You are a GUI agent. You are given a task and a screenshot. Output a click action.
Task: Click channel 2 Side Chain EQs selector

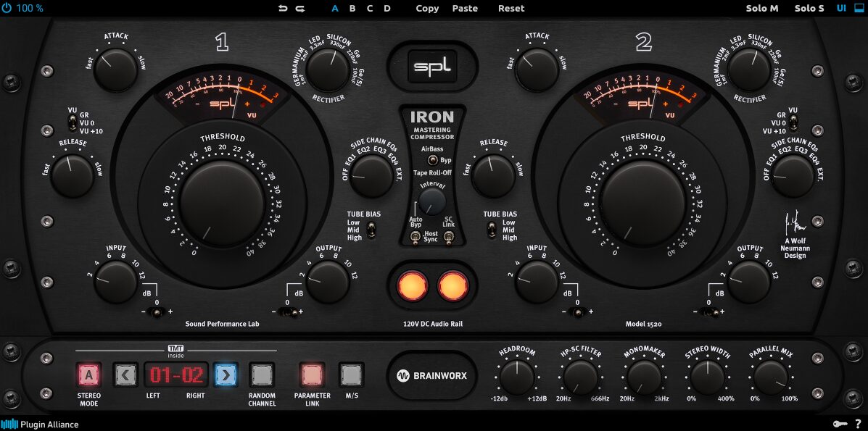792,177
